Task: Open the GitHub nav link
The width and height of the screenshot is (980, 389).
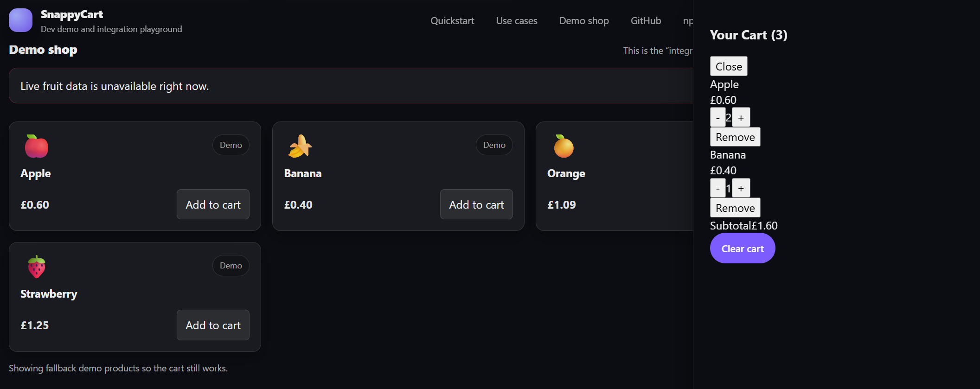Action: click(646, 21)
